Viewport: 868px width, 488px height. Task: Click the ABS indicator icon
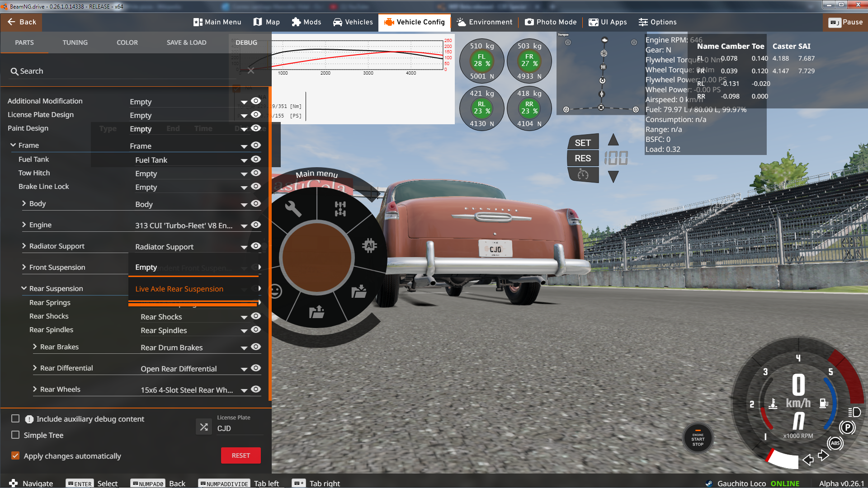(835, 443)
